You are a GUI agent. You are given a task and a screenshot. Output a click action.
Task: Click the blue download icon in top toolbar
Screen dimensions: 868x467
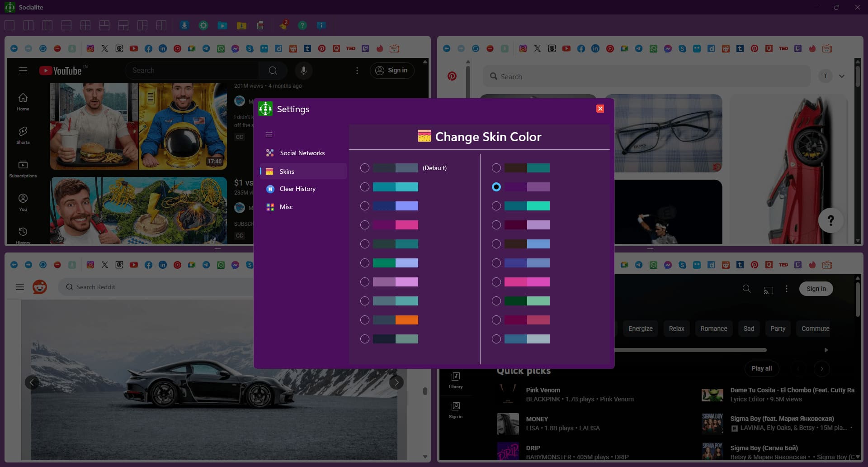[x=184, y=25]
